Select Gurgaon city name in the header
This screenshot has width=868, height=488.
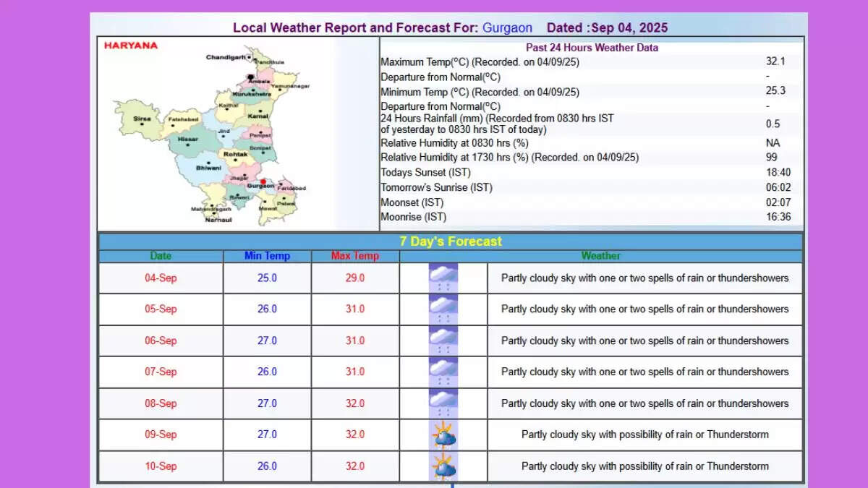click(x=507, y=28)
